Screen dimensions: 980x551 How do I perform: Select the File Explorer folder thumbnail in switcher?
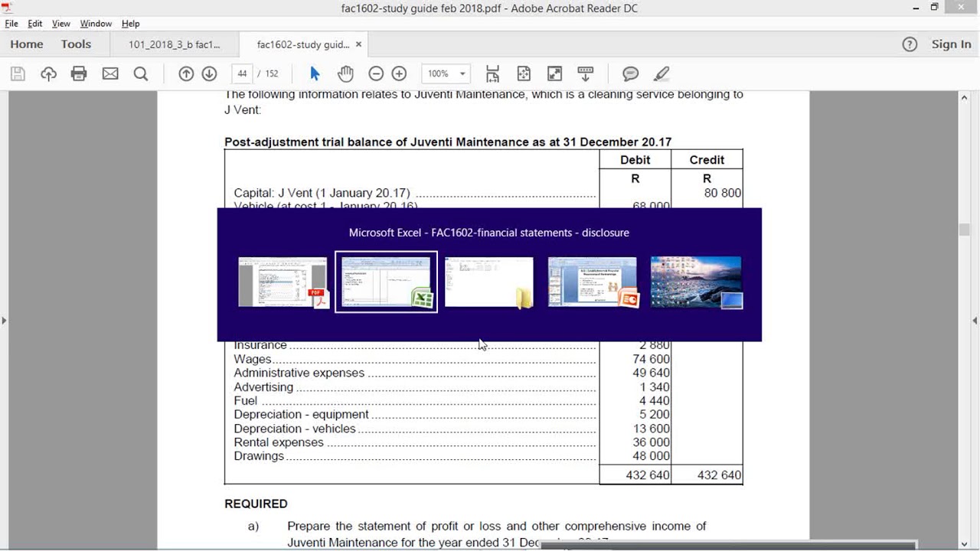[489, 282]
